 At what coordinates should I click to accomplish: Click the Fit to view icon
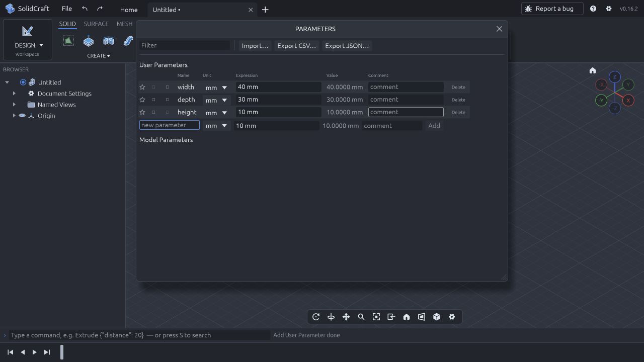pyautogui.click(x=376, y=317)
